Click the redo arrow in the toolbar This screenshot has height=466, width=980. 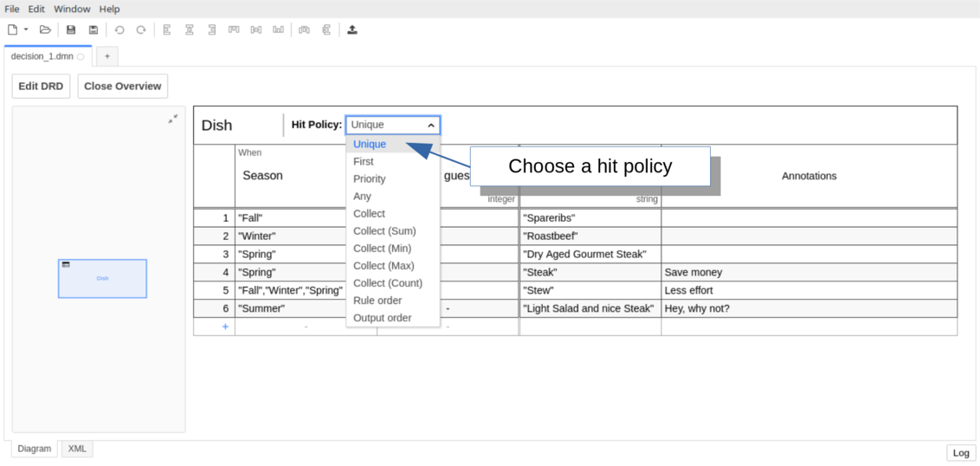(x=140, y=29)
